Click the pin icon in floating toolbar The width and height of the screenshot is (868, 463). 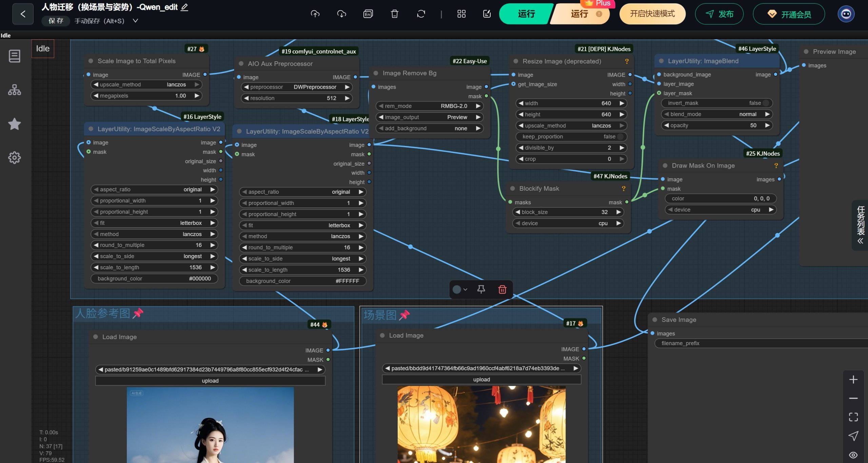coord(481,289)
